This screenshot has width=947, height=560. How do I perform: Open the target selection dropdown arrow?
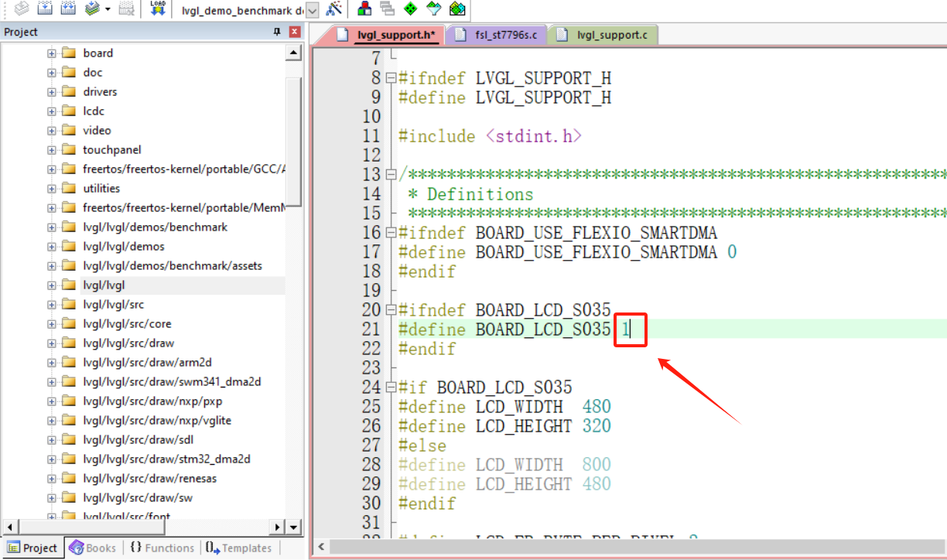pyautogui.click(x=312, y=11)
